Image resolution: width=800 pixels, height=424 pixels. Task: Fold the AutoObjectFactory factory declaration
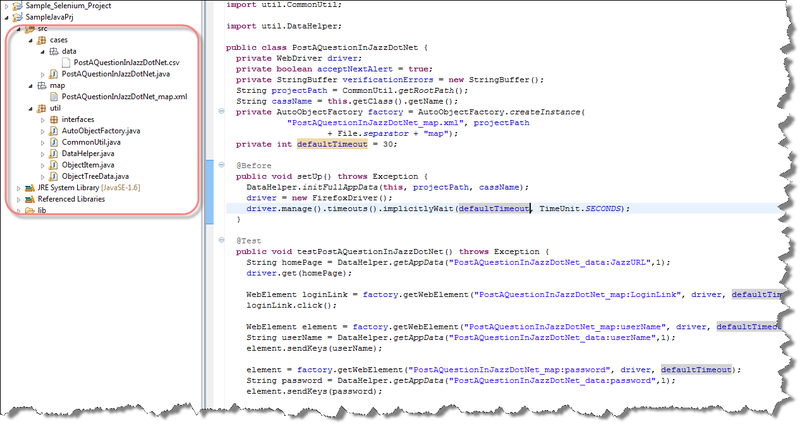pyautogui.click(x=221, y=111)
